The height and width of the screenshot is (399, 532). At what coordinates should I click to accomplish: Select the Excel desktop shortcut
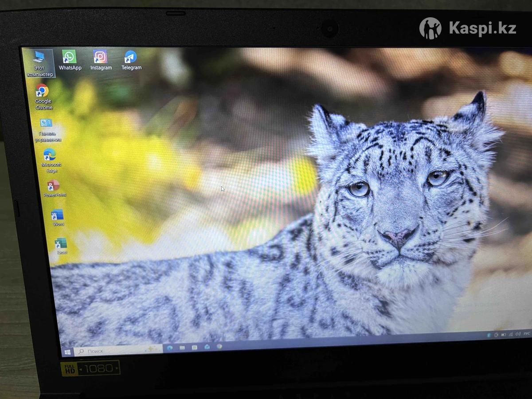click(61, 244)
